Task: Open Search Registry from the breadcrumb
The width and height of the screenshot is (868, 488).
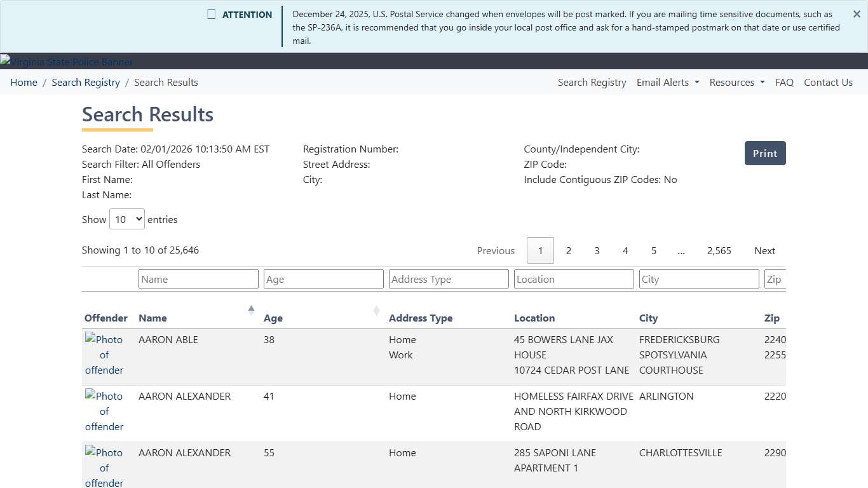Action: pyautogui.click(x=85, y=82)
